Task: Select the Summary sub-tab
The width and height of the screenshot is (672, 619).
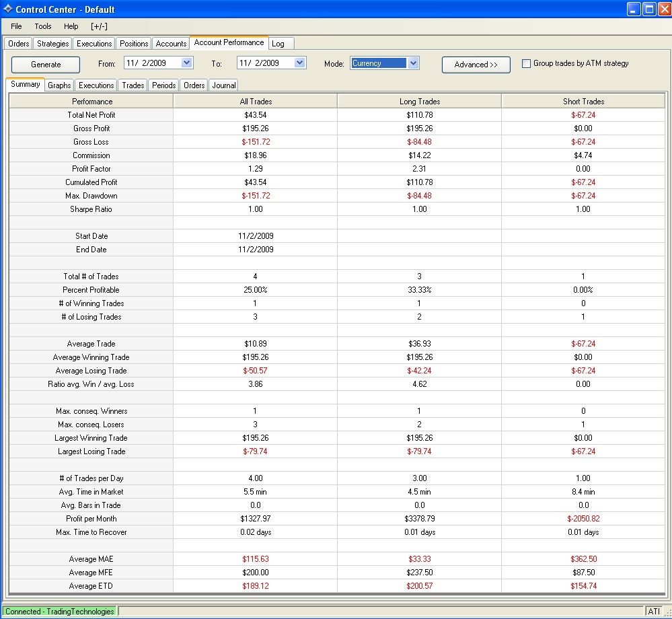Action: [x=26, y=84]
